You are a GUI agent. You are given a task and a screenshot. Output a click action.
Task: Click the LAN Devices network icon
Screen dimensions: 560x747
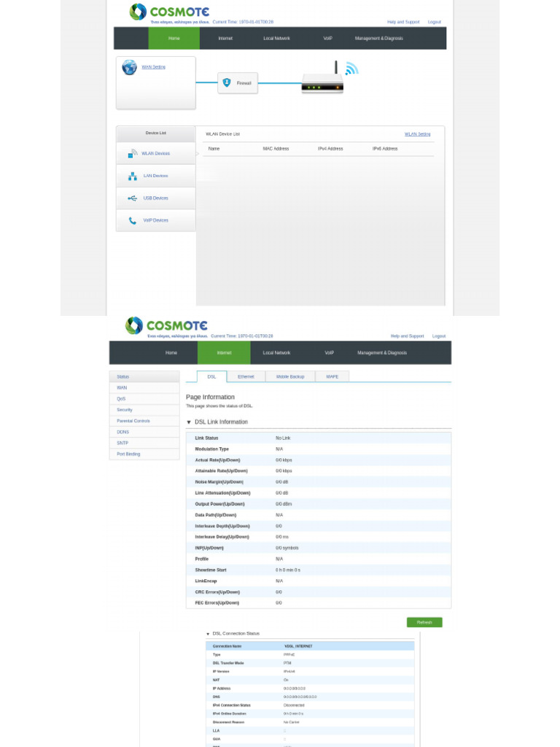point(133,176)
